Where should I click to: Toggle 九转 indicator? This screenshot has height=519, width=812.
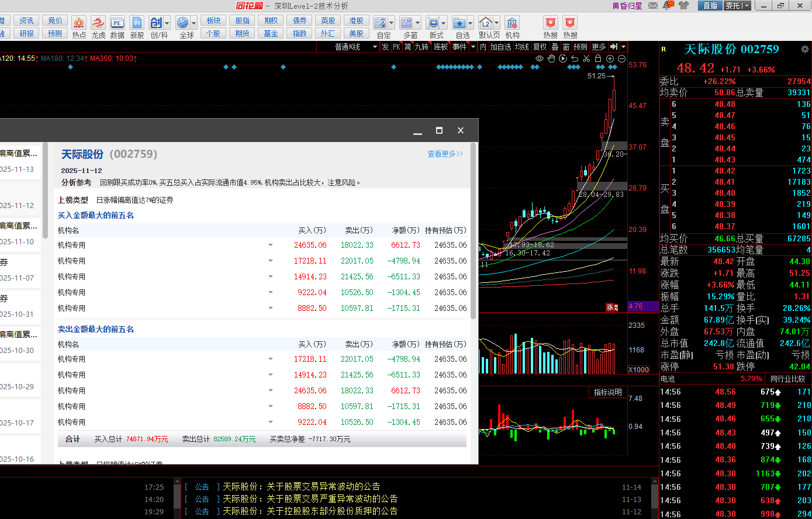point(421,47)
